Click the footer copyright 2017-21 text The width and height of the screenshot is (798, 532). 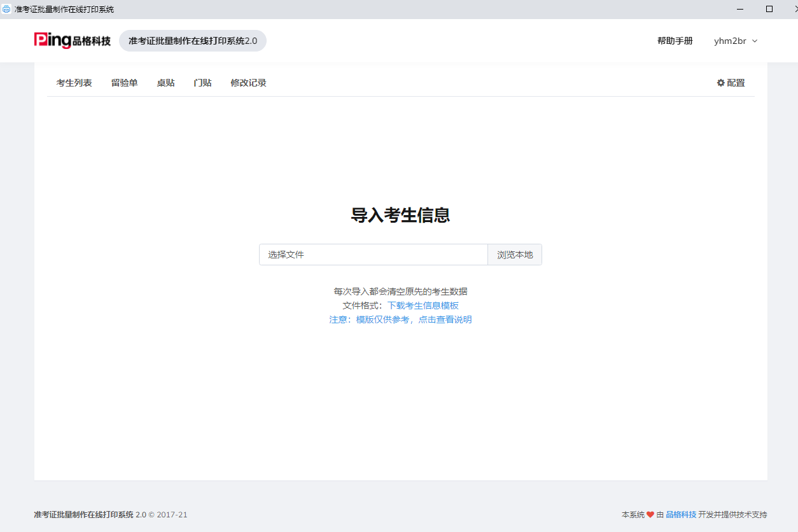pyautogui.click(x=168, y=514)
